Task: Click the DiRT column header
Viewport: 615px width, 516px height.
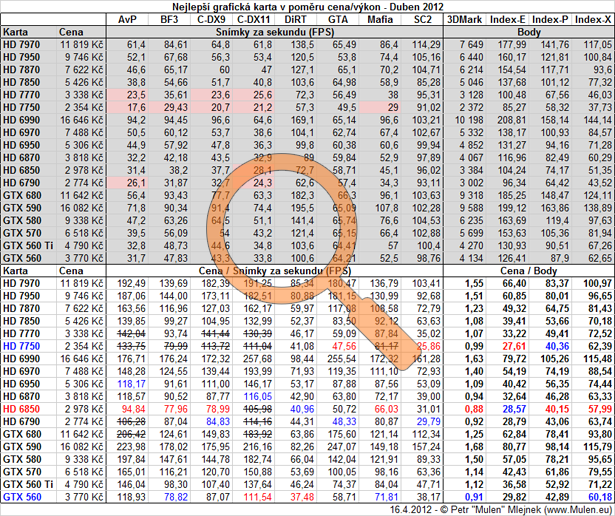Action: point(297,20)
